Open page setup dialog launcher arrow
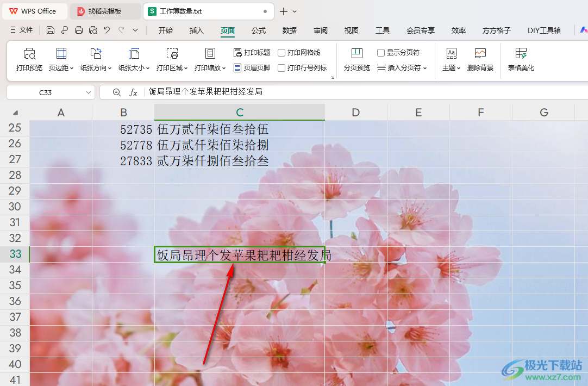 [333, 77]
